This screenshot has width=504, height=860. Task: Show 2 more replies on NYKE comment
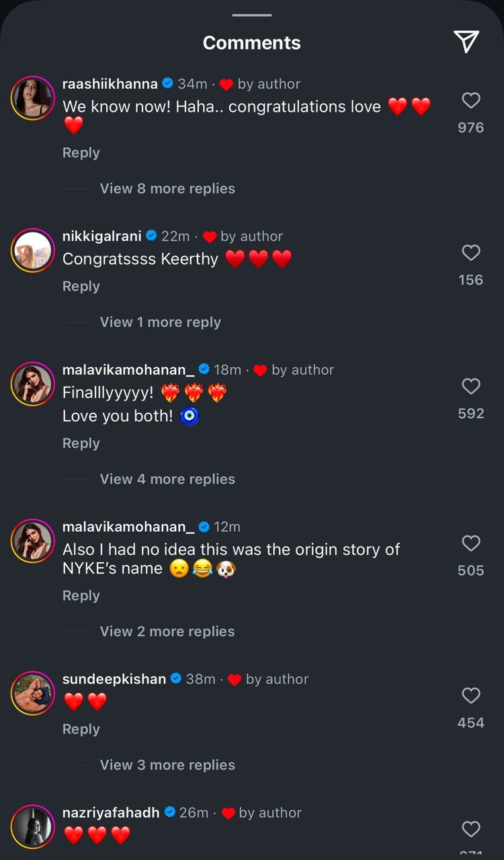(x=167, y=631)
